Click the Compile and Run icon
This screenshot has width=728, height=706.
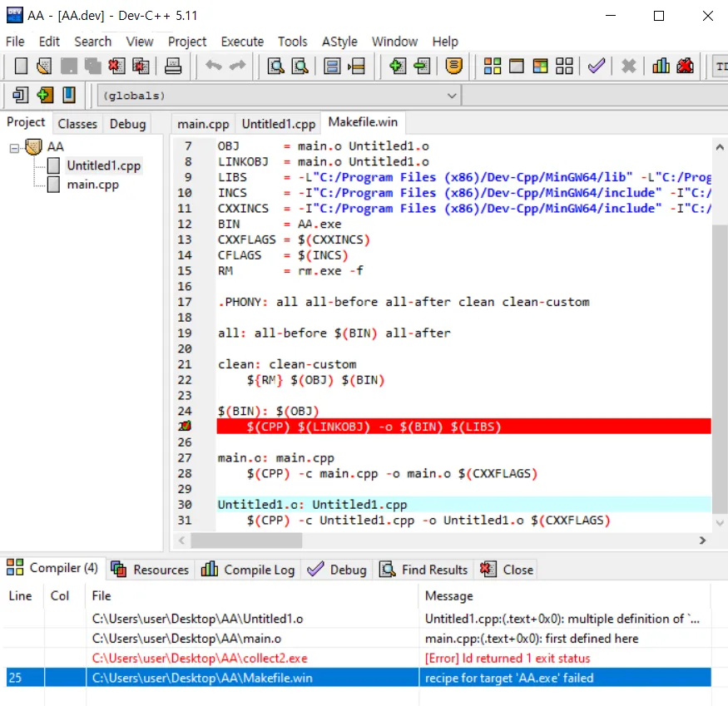point(540,66)
